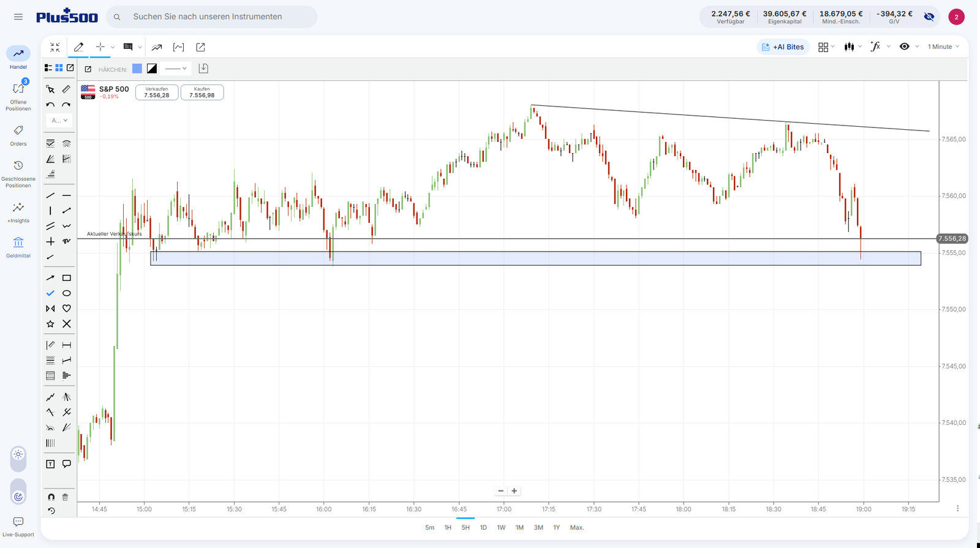
Task: Open the Geldmittel funds page
Action: coord(18,247)
